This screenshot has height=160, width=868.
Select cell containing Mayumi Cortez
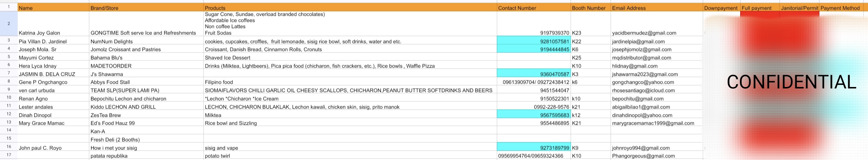click(x=53, y=58)
